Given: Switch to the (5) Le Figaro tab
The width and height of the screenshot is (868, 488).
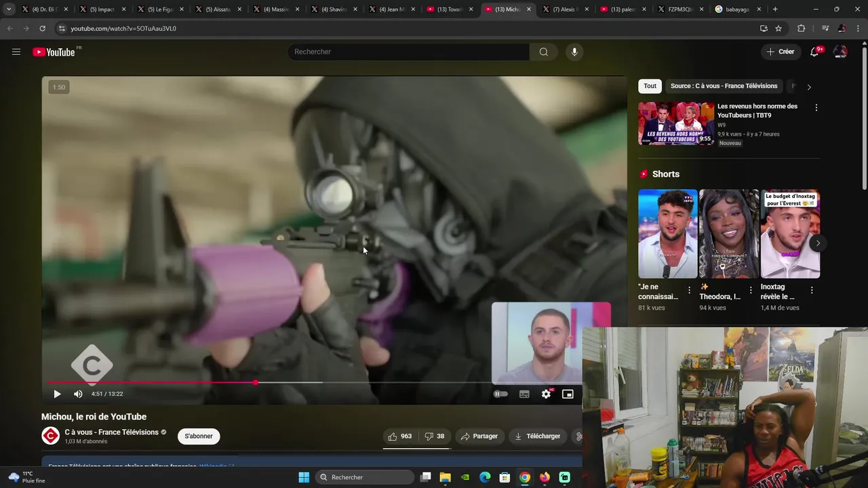Looking at the screenshot, I should point(161,9).
